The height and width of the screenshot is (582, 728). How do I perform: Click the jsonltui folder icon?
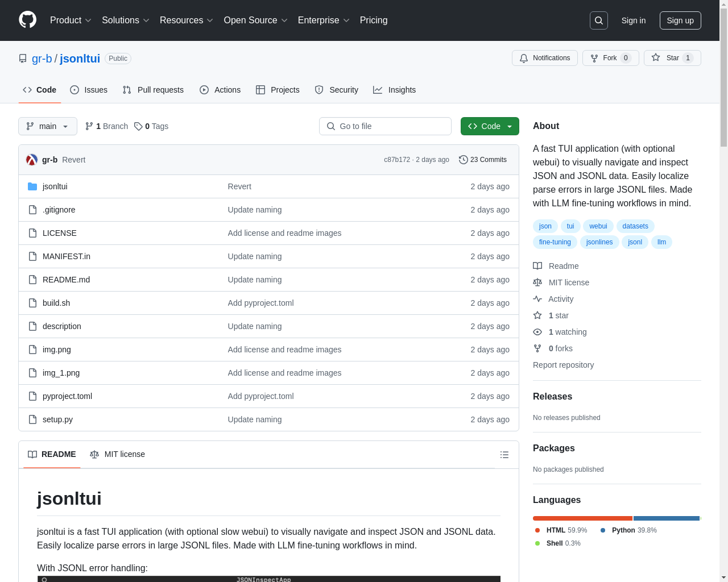pyautogui.click(x=32, y=186)
